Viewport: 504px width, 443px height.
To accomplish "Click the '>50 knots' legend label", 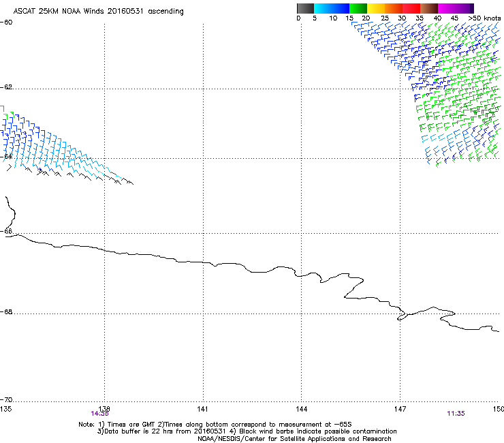I will [484, 18].
